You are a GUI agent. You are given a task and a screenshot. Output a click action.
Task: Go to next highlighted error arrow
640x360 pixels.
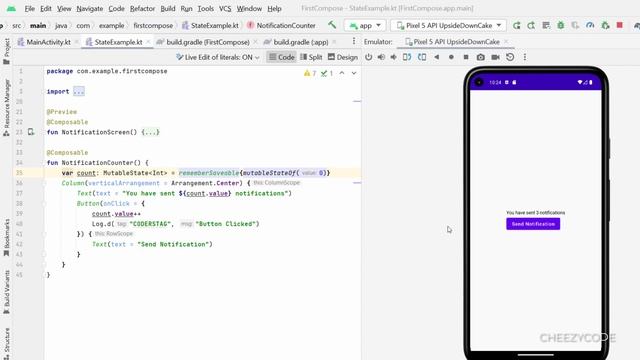(x=354, y=73)
